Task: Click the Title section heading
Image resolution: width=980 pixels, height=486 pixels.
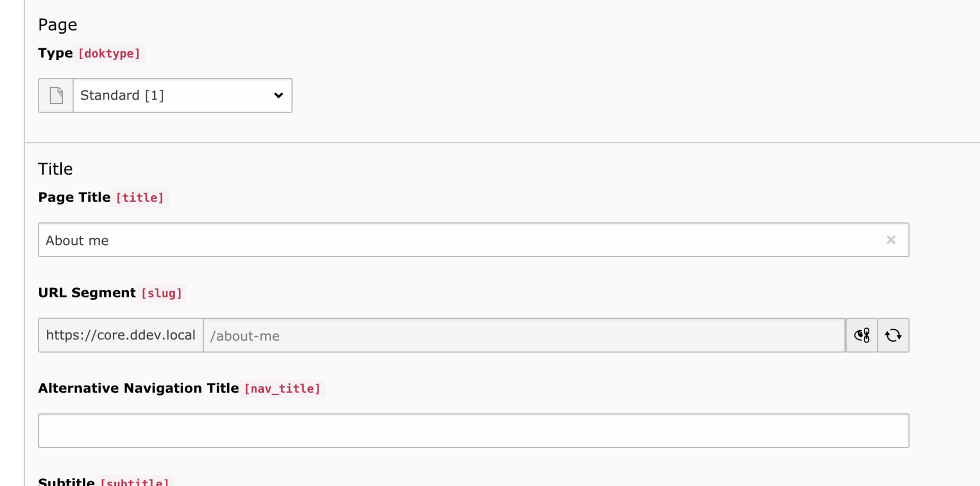Action: coord(55,169)
